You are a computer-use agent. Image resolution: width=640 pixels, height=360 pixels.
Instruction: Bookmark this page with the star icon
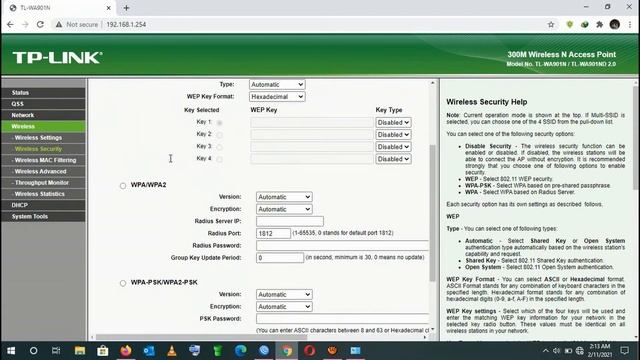(x=551, y=24)
